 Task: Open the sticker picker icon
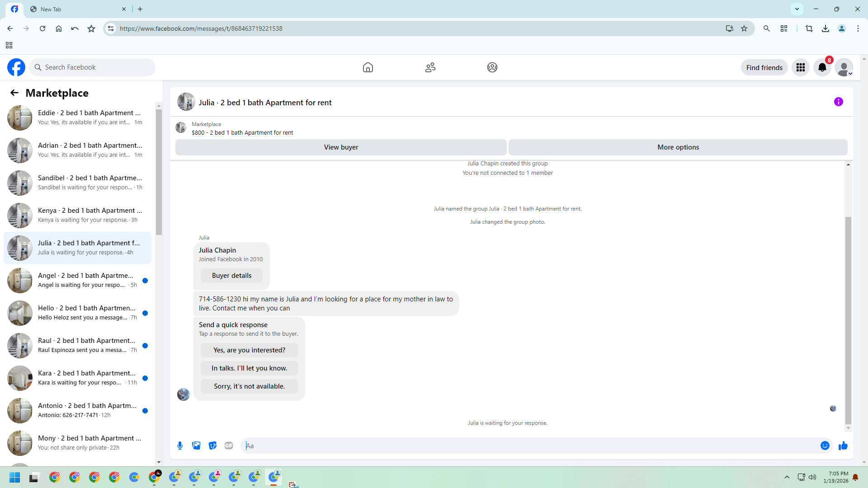212,446
